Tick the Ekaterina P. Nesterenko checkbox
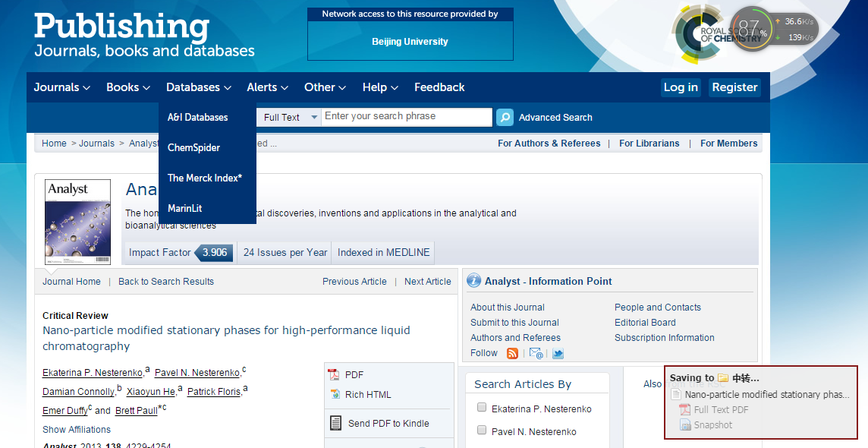The width and height of the screenshot is (868, 448). click(x=482, y=408)
